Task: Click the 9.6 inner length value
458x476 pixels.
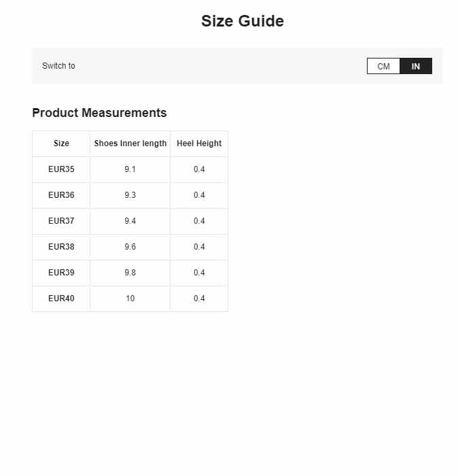Action: [130, 246]
